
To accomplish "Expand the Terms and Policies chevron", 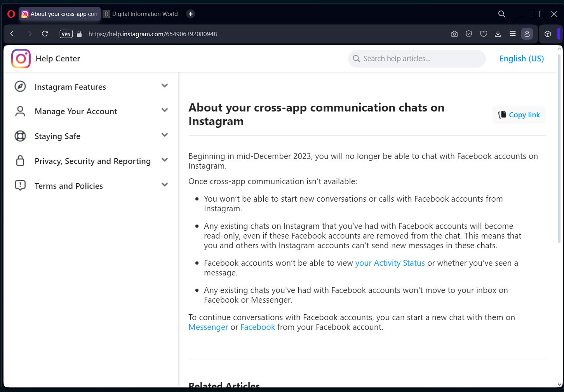I will pyautogui.click(x=165, y=185).
